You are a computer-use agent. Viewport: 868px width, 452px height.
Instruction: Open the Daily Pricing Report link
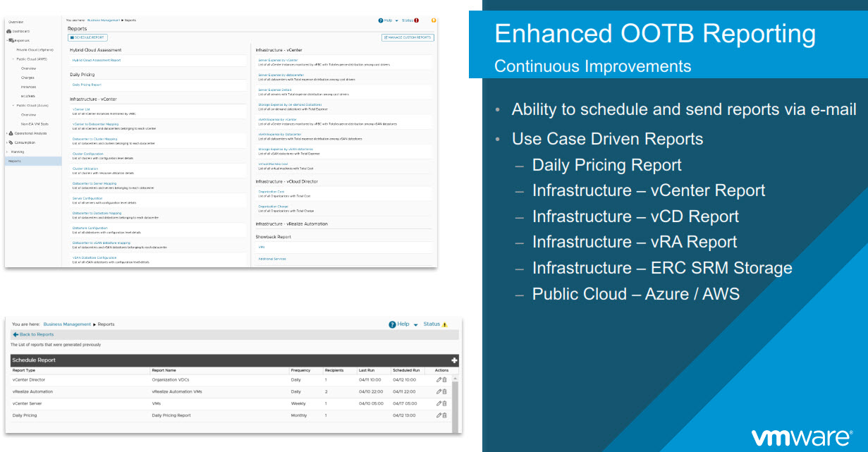coord(87,85)
